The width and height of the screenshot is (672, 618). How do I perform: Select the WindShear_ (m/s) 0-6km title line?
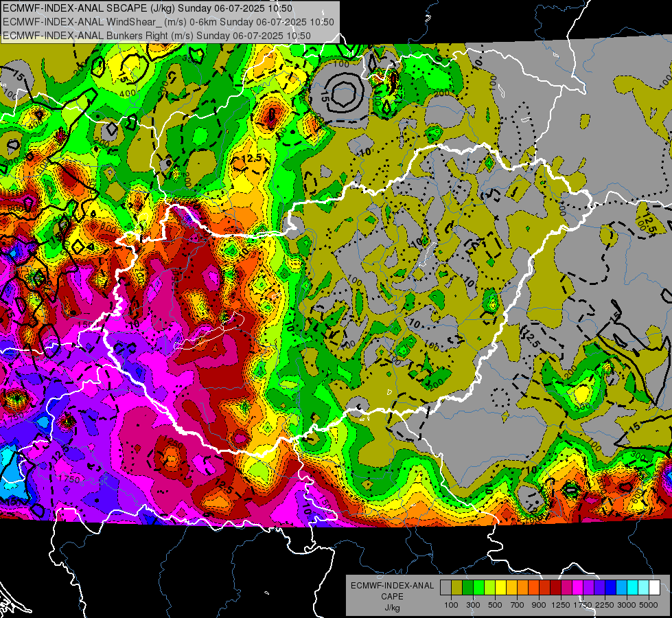(x=168, y=22)
